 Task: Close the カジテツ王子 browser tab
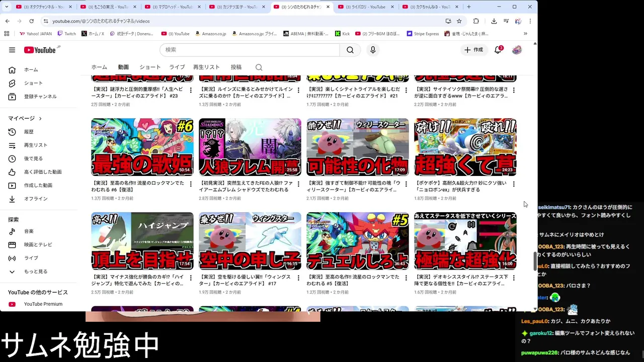click(x=263, y=7)
